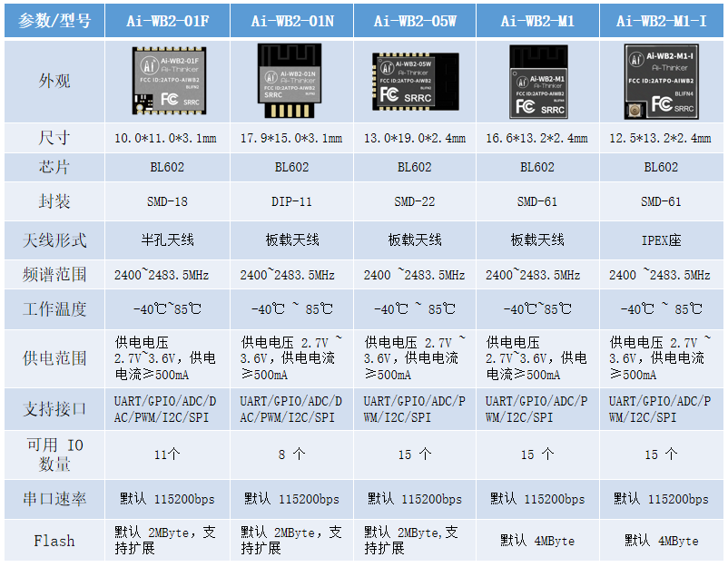Screen dimensions: 728x567
Task: Click the Flash row label
Action: [x=54, y=541]
